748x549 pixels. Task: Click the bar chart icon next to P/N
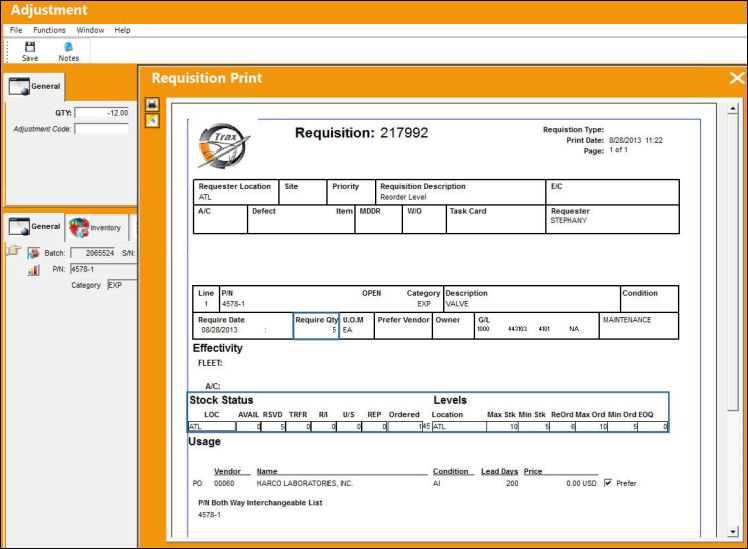pyautogui.click(x=33, y=270)
